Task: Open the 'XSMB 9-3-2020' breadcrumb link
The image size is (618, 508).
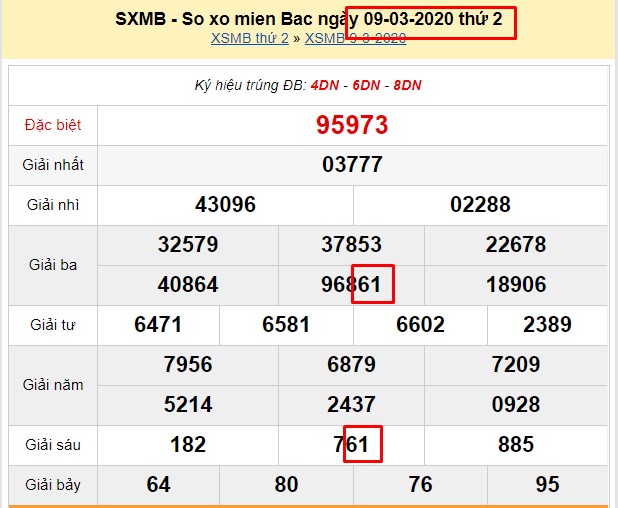Action: click(355, 38)
